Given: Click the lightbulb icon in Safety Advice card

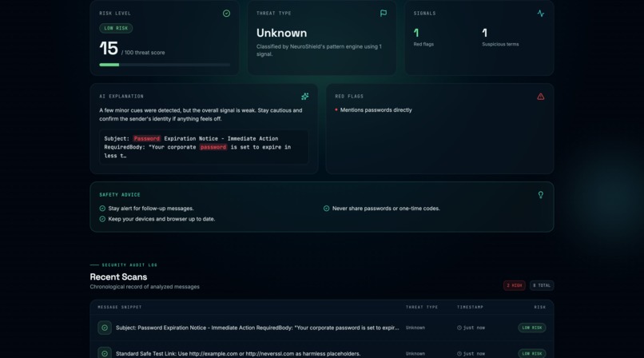Looking at the screenshot, I should pyautogui.click(x=540, y=195).
